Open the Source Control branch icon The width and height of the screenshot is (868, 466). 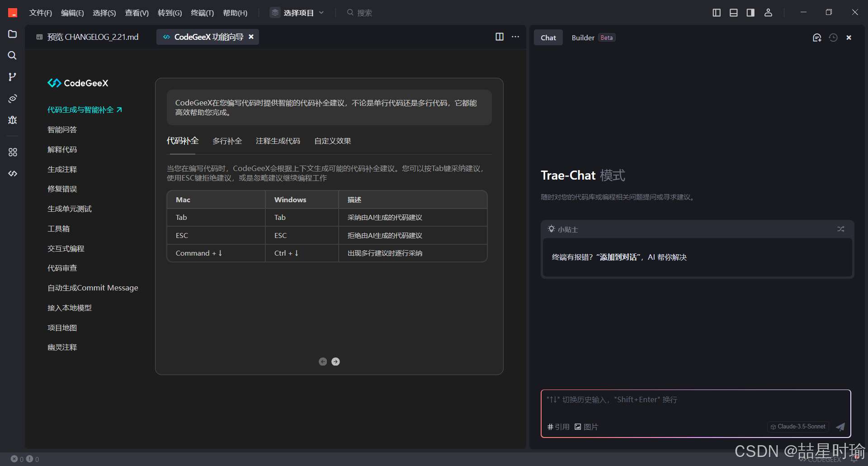[12, 77]
